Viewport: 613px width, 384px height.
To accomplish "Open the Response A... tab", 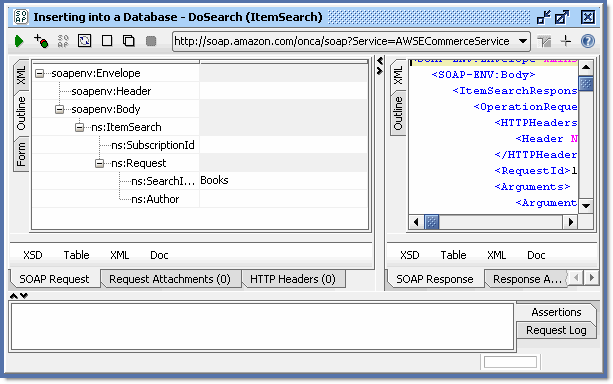I will [527, 279].
